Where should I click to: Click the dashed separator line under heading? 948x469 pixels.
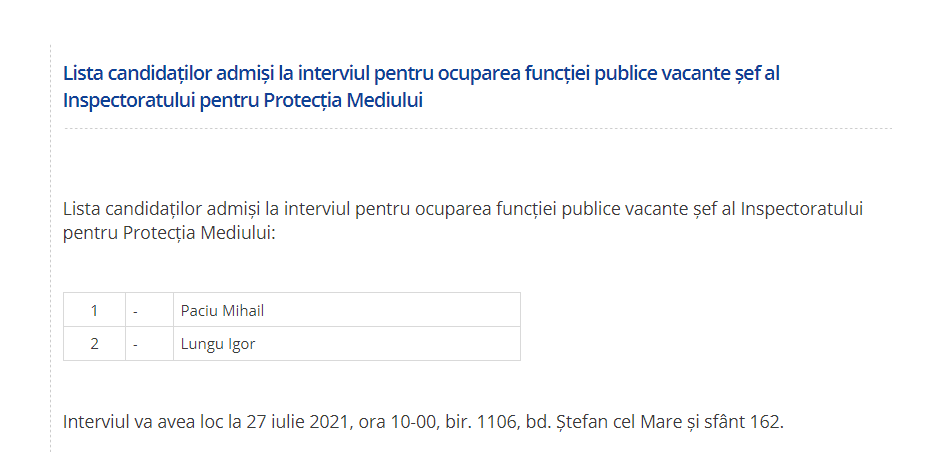click(478, 128)
